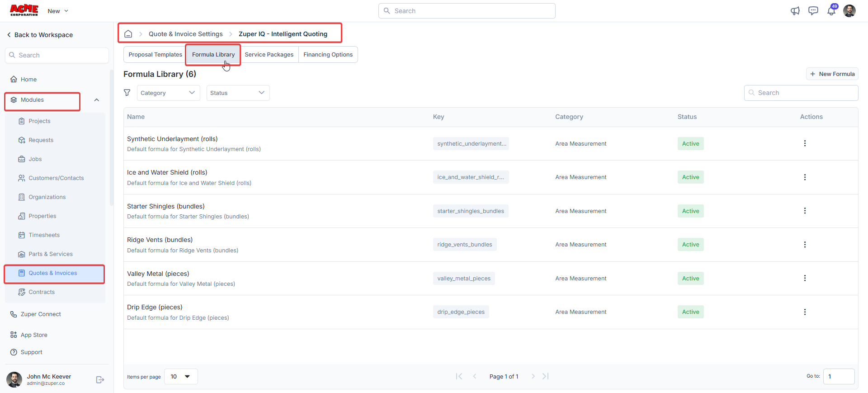Click the Ridge Vents (bundles) formula name
Viewport: 868px width, 393px height.
[x=160, y=240]
